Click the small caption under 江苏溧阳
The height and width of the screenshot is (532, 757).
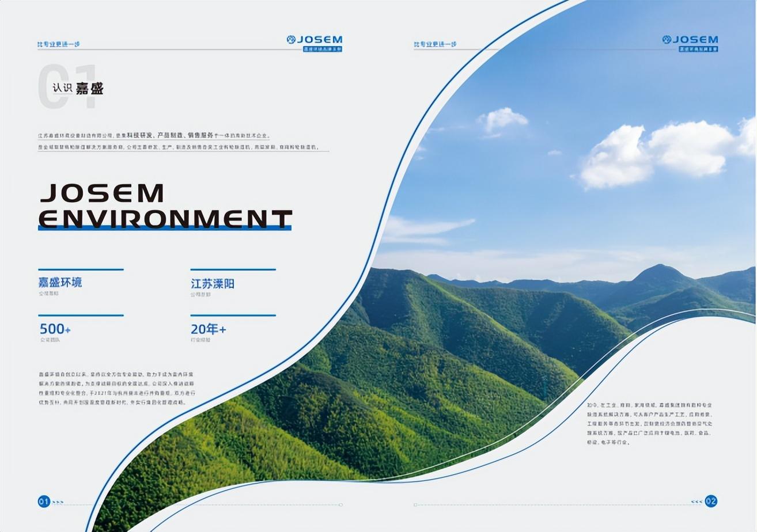(200, 294)
